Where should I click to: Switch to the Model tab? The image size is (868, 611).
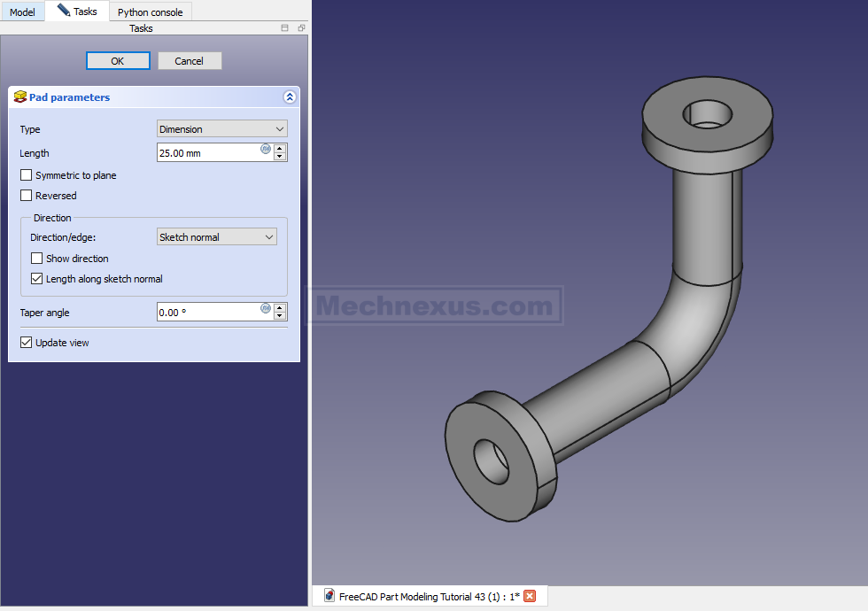[x=22, y=12]
